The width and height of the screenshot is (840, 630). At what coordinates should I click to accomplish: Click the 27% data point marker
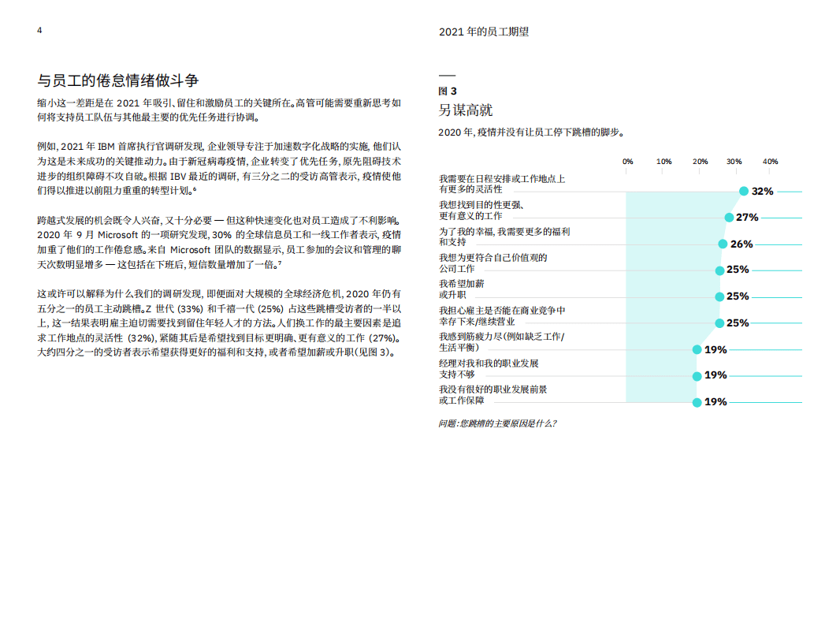(x=730, y=217)
